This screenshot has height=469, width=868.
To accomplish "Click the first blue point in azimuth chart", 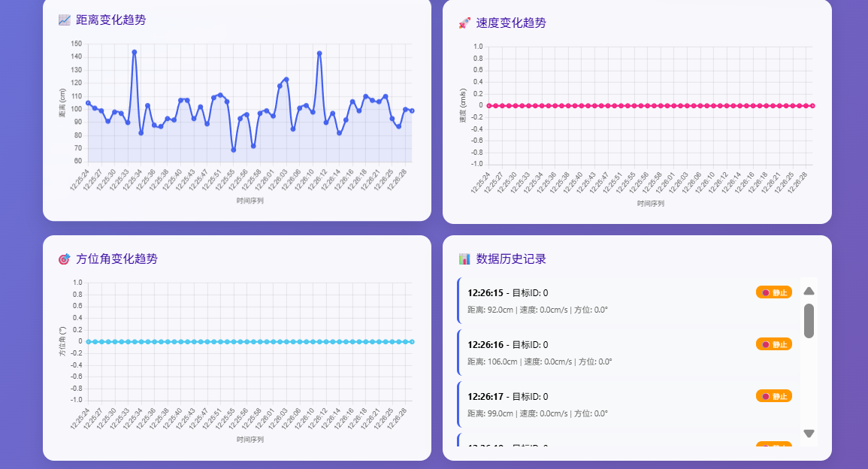I will [88, 342].
